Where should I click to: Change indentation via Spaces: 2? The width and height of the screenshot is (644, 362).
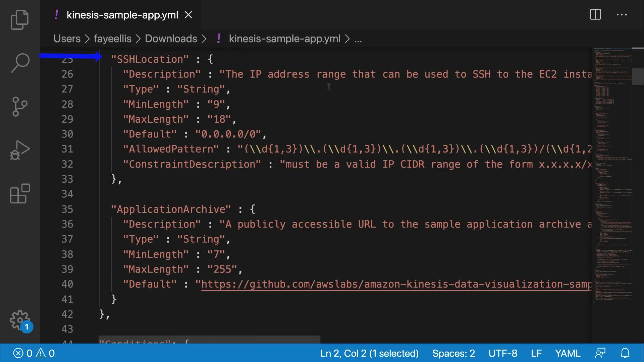(x=453, y=353)
